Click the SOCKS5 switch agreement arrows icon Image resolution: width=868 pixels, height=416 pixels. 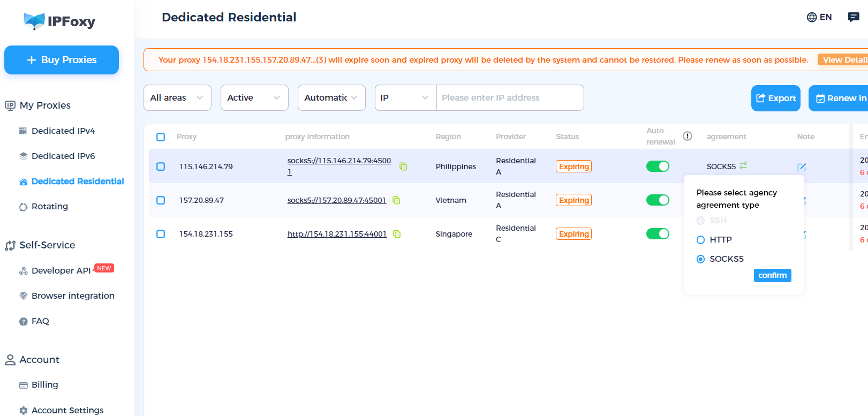743,165
